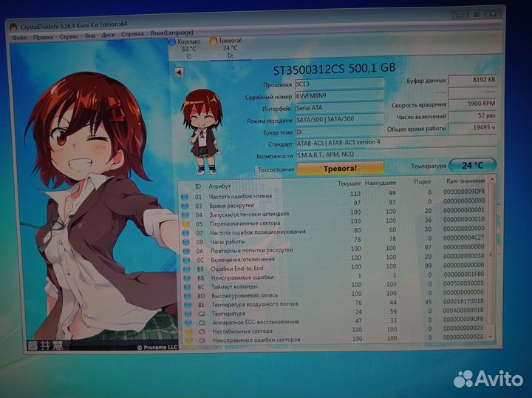Click the blue Хорошо status circle icon

tap(172, 42)
